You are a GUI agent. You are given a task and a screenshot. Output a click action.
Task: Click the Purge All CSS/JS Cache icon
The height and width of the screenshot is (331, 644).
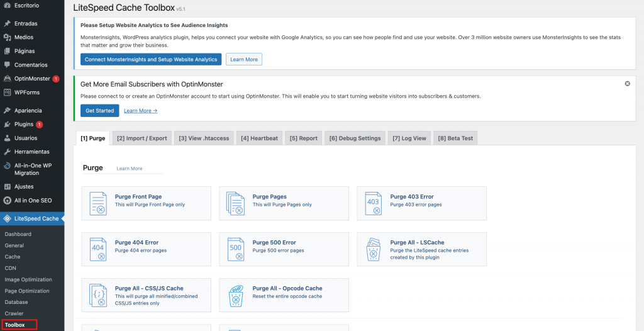[98, 295]
